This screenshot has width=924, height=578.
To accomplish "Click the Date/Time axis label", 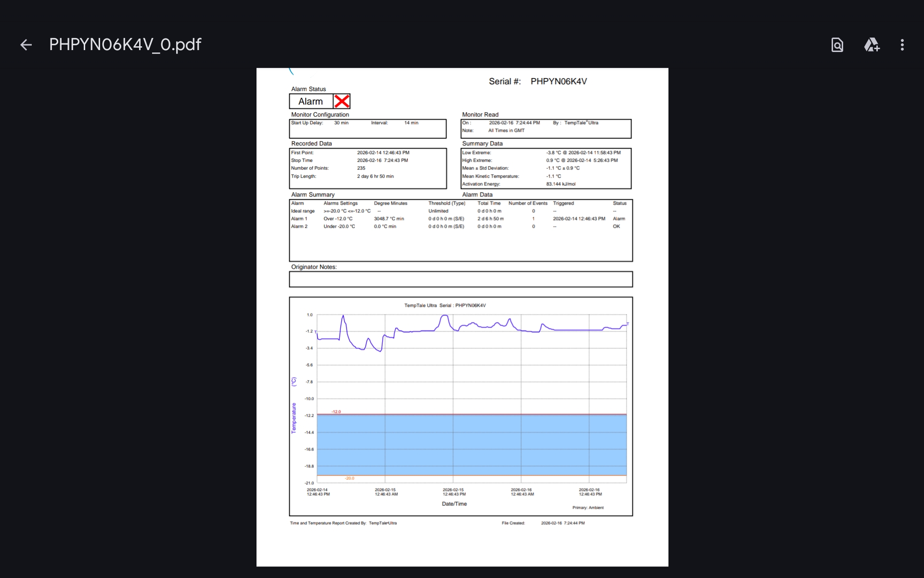I will [x=454, y=504].
